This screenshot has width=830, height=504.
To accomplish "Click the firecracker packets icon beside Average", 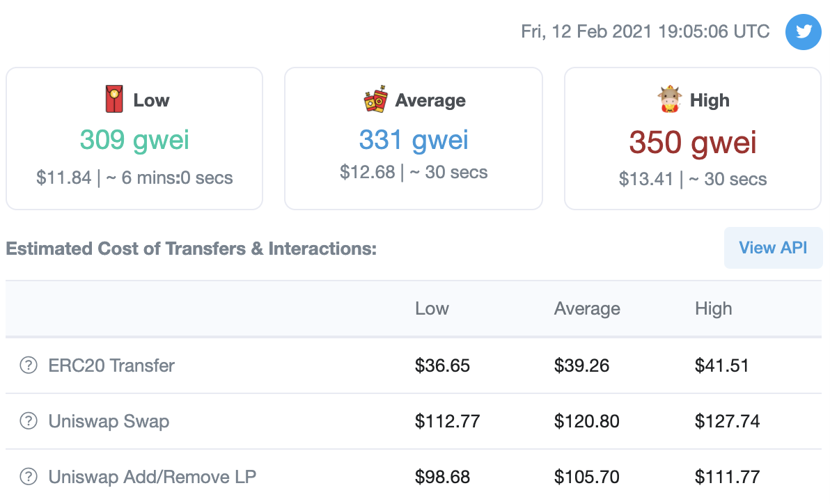I will (376, 99).
